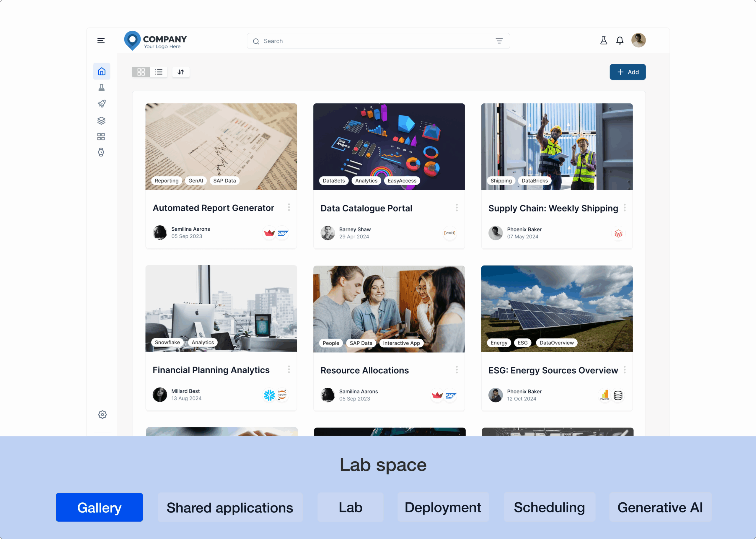Open Automated Report Generator options menu
This screenshot has height=539, width=756.
coord(289,207)
